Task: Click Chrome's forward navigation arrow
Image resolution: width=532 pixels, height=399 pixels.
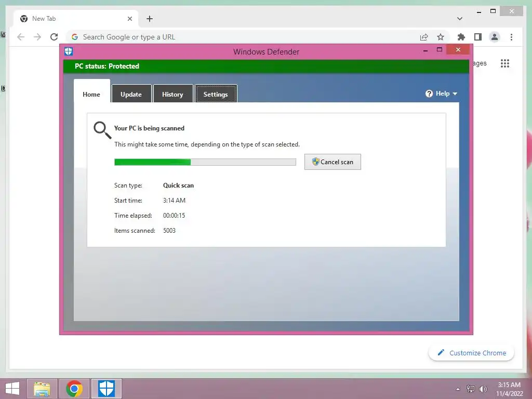Action: (x=37, y=37)
